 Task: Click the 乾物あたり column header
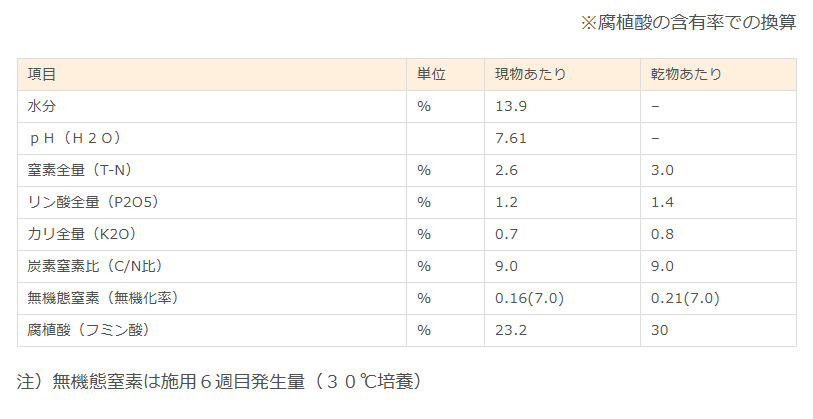click(x=686, y=74)
